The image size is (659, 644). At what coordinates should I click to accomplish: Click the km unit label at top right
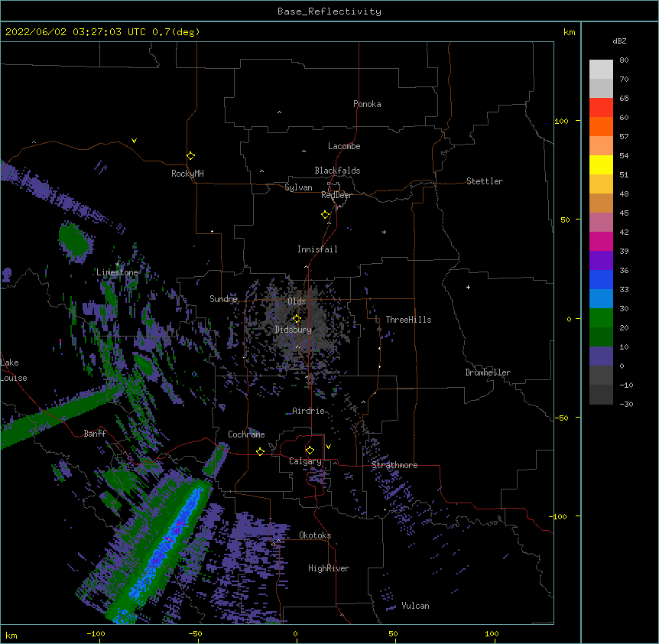[570, 32]
